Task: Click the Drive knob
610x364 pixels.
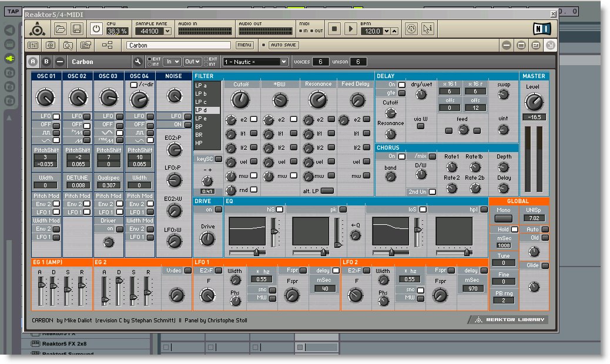Action: pos(207,239)
